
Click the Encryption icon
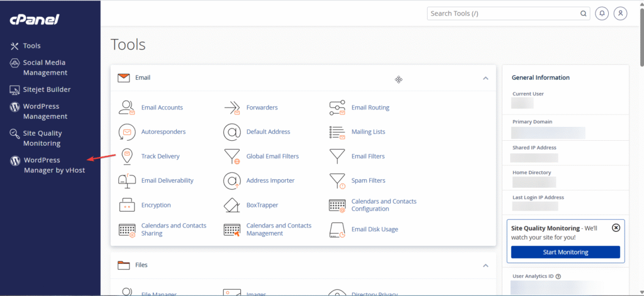coord(127,205)
